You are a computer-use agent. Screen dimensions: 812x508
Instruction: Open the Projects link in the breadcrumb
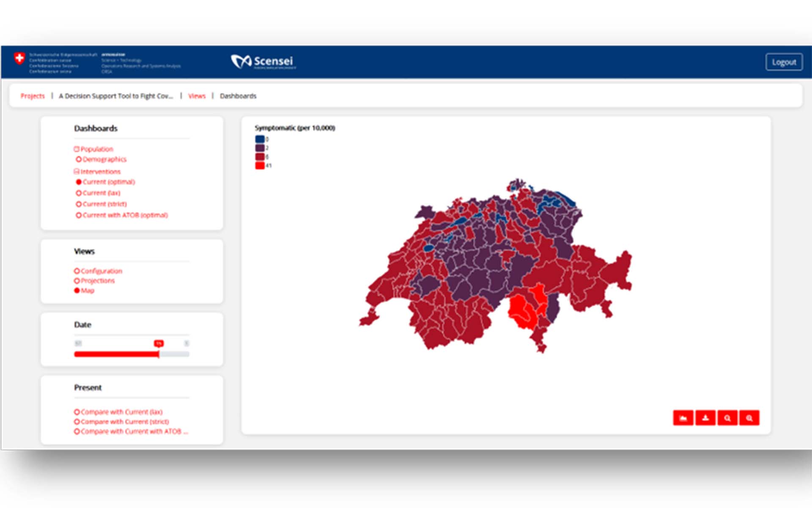[33, 96]
